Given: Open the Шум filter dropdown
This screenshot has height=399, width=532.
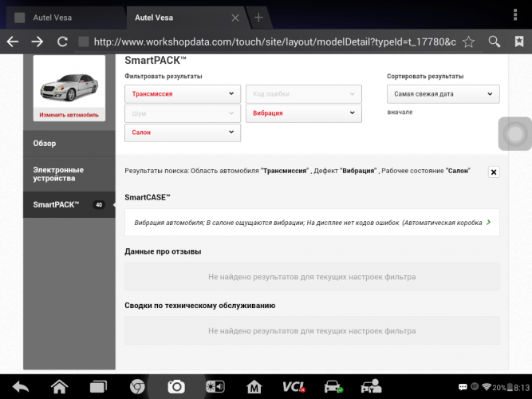Looking at the screenshot, I should pyautogui.click(x=183, y=113).
